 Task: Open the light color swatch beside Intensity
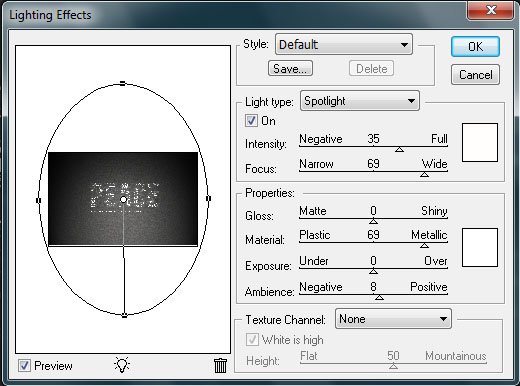480,142
